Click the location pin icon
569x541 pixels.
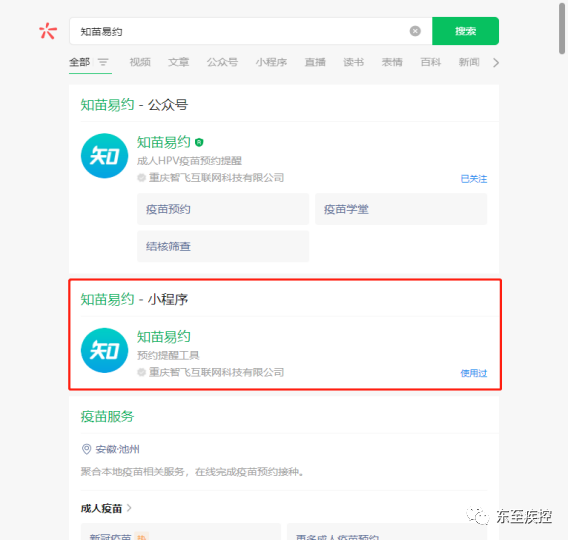pos(86,449)
